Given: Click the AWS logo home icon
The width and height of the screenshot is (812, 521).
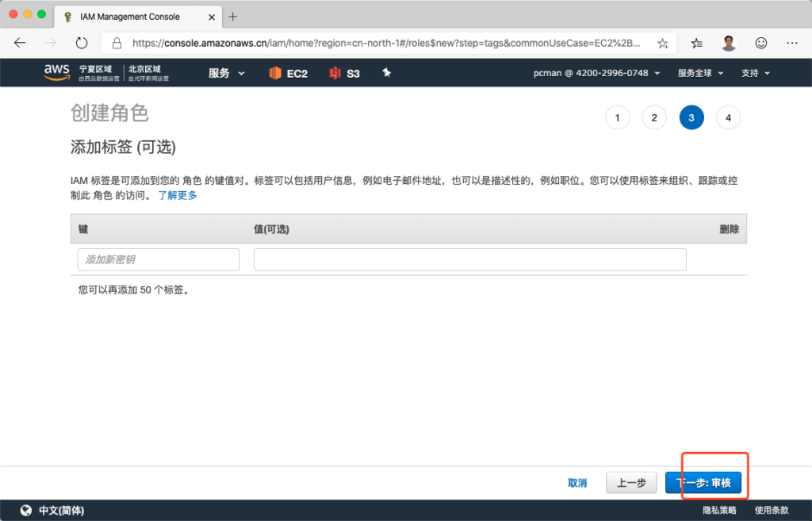Looking at the screenshot, I should pyautogui.click(x=56, y=72).
